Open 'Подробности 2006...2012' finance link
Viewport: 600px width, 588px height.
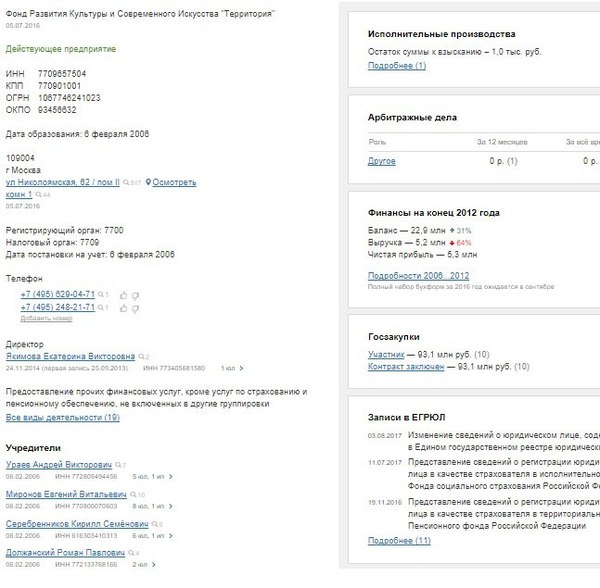tap(418, 275)
